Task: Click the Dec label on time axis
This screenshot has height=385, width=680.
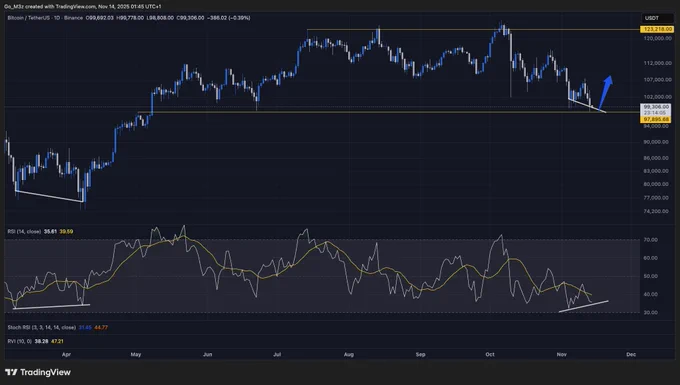Action: coord(631,355)
